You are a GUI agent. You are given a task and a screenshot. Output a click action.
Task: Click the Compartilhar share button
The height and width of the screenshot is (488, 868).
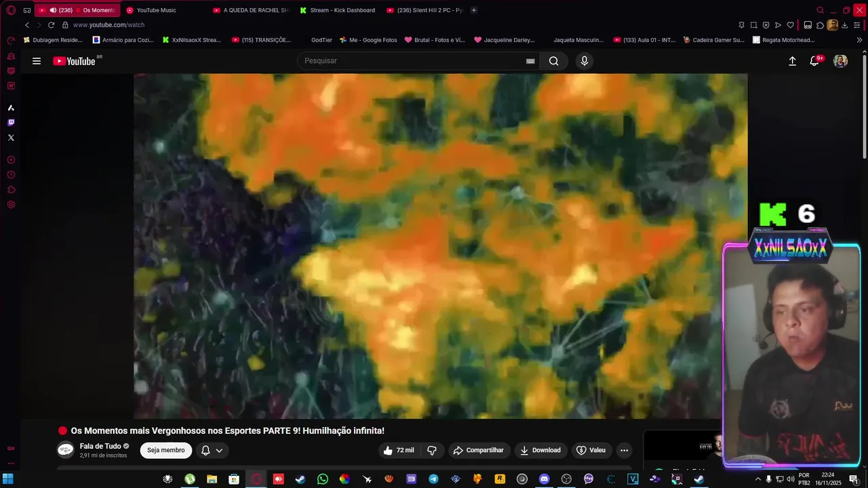click(x=479, y=450)
